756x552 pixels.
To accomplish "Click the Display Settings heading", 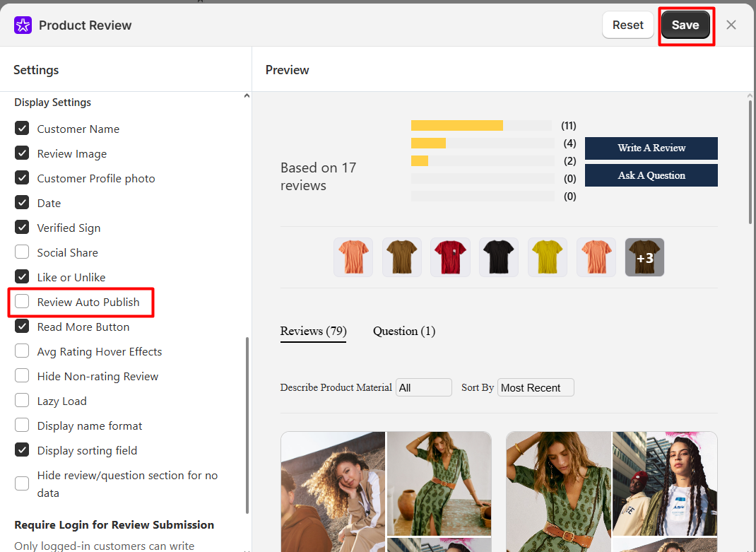I will [52, 102].
